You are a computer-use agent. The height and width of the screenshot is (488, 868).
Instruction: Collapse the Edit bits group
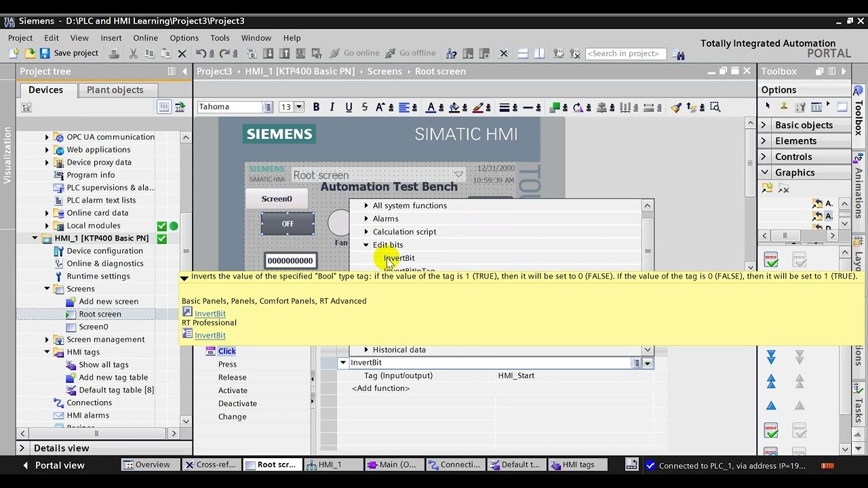coord(366,245)
